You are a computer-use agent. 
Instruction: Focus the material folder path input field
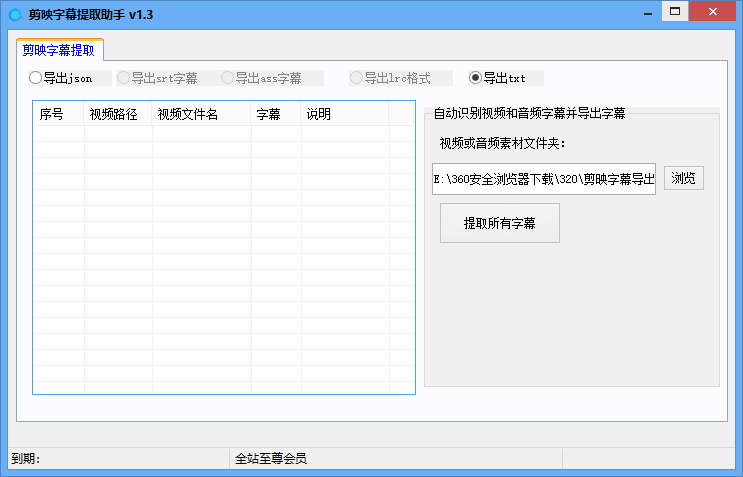coord(544,179)
